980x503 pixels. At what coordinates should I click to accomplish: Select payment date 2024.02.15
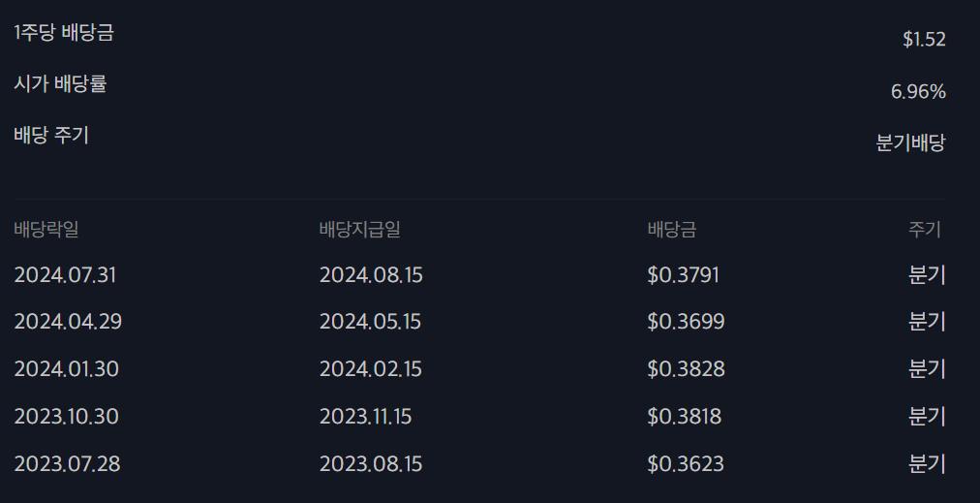(371, 369)
